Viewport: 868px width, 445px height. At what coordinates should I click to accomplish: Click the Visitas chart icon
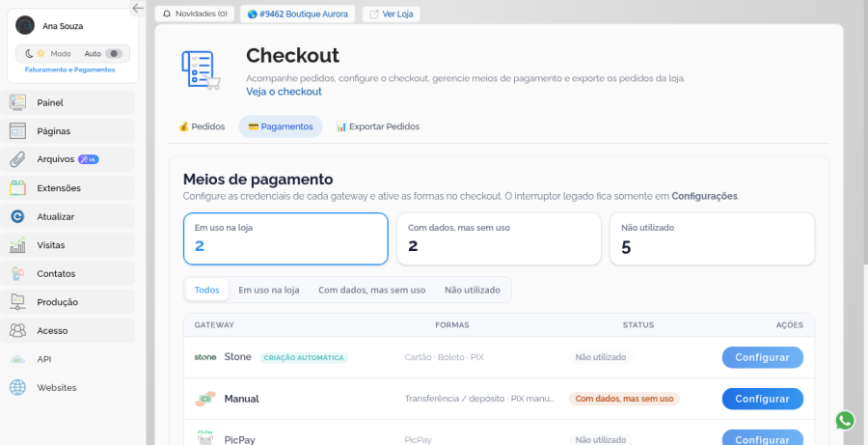[x=17, y=245]
